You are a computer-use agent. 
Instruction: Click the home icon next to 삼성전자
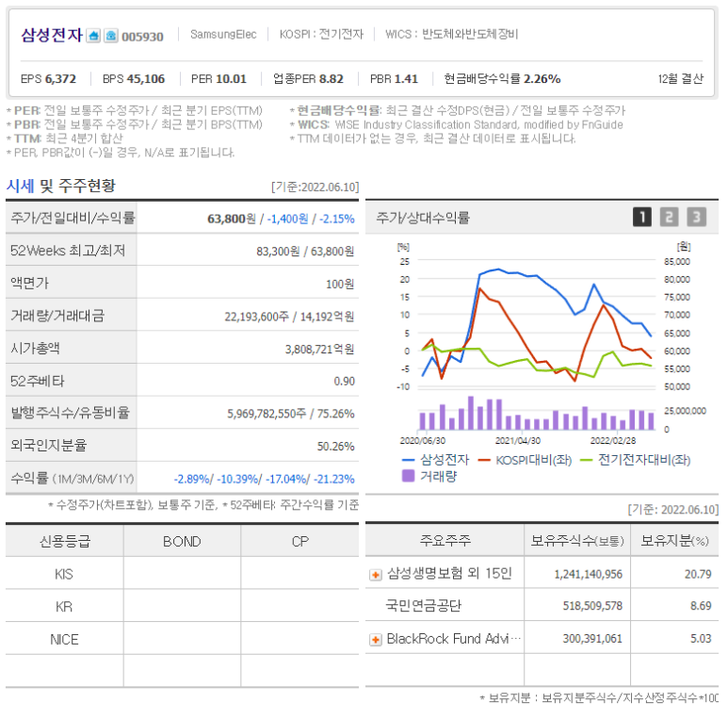pos(93,36)
